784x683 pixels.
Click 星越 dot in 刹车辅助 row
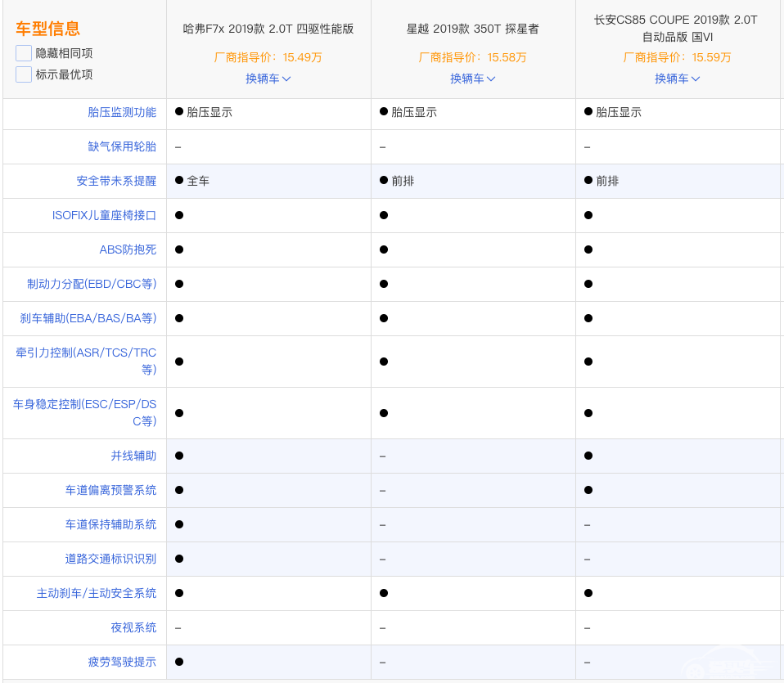click(x=384, y=318)
